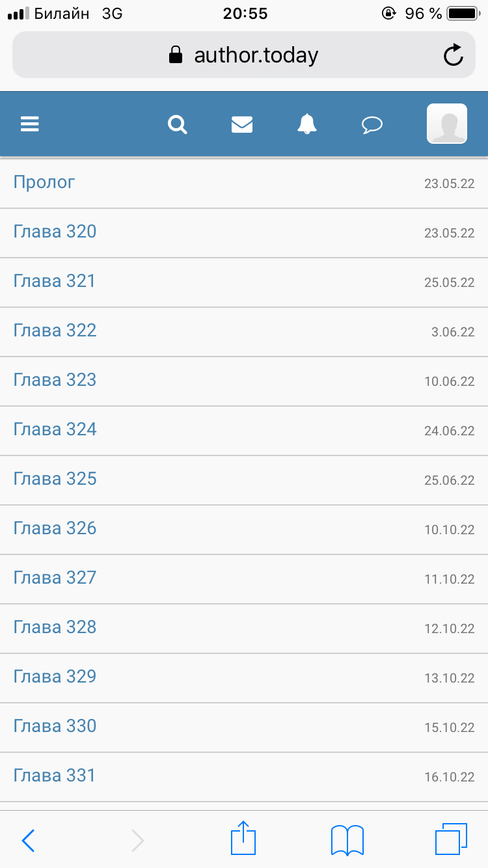
Task: Go back to previous page
Action: coord(28,841)
